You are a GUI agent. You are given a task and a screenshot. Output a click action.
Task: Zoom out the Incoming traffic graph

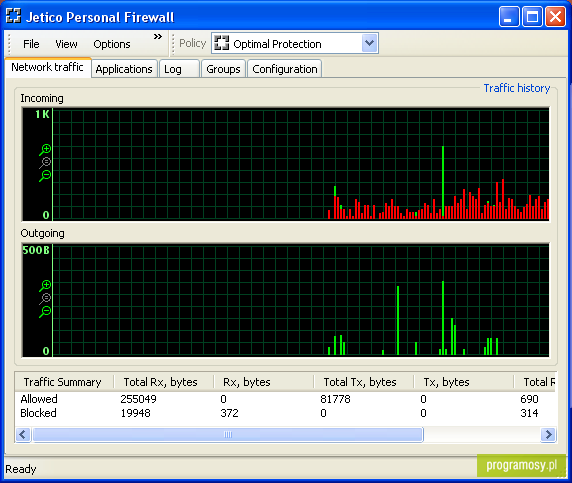click(45, 176)
